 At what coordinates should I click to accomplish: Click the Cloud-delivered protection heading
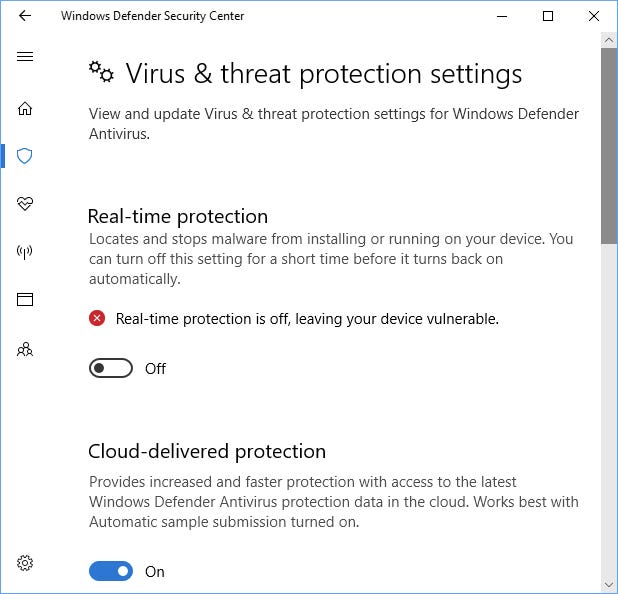(x=207, y=452)
